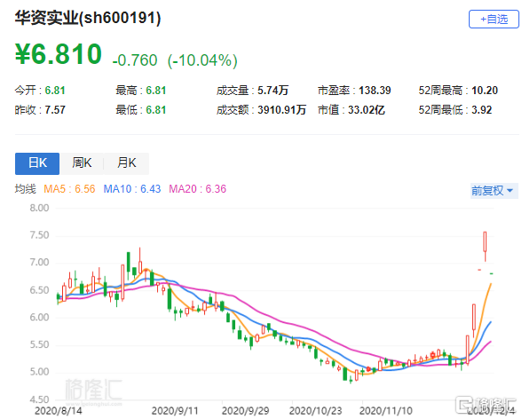Select the 日K daily chart tab
522x420 pixels.
[37, 163]
